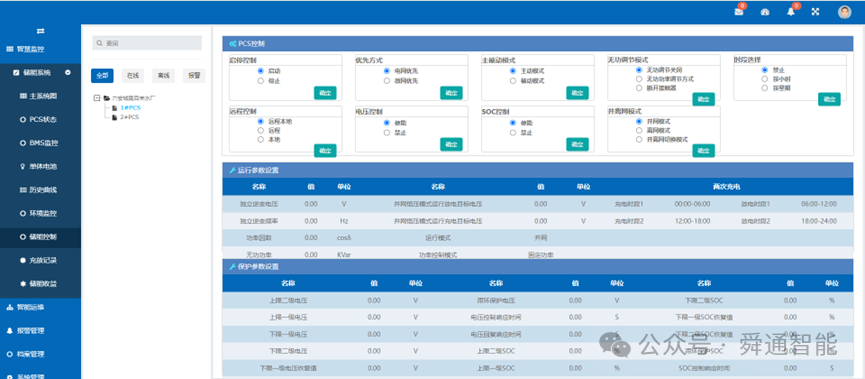Collapse the tree node minus box

[97, 98]
